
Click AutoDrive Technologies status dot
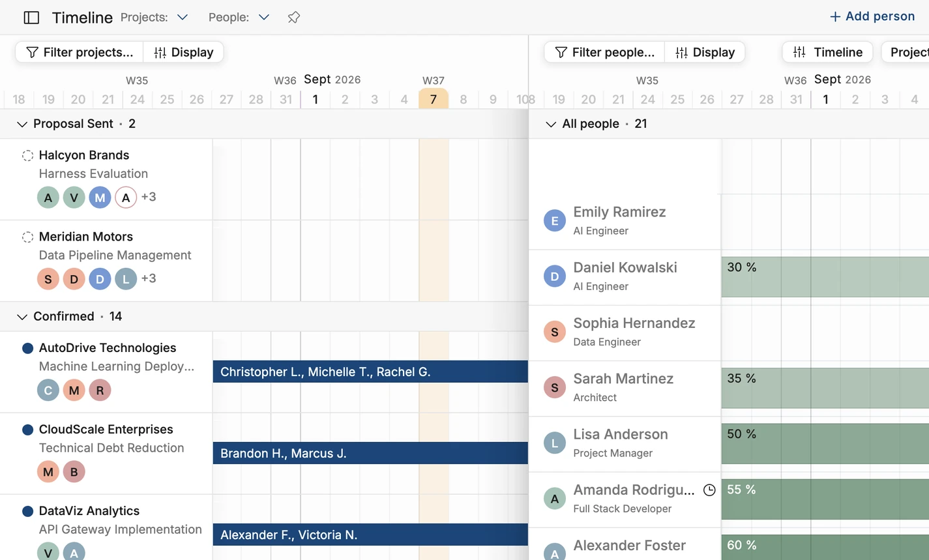[27, 348]
